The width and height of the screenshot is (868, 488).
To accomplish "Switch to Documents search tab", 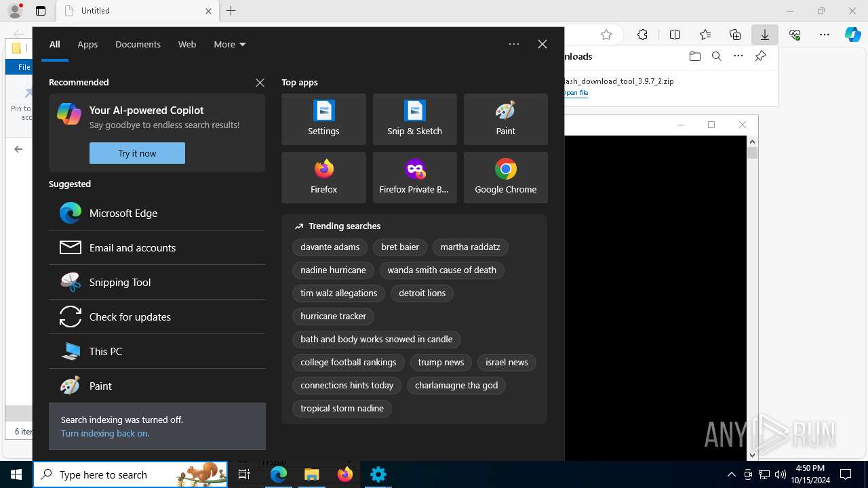I will pos(138,44).
